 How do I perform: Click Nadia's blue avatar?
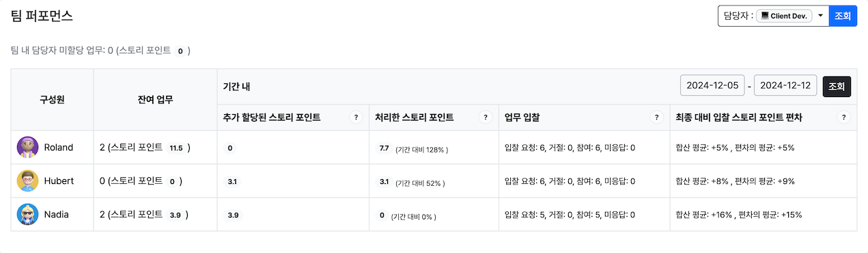28,215
